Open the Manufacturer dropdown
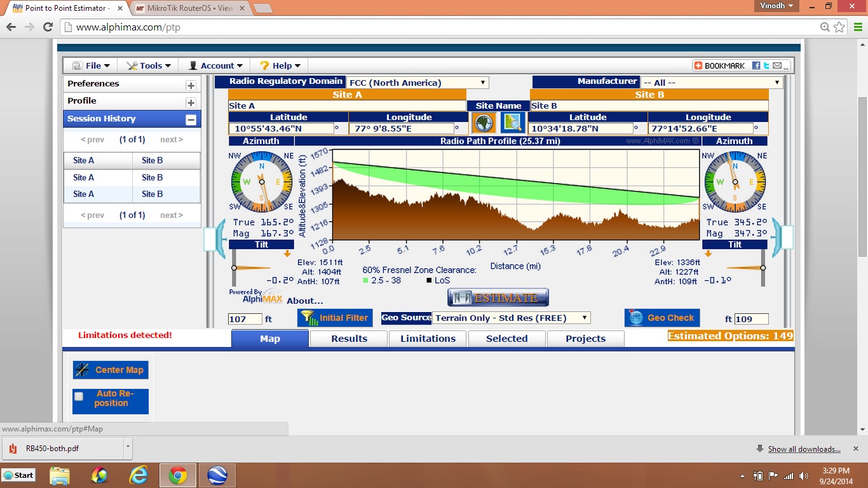868x488 pixels. (712, 83)
